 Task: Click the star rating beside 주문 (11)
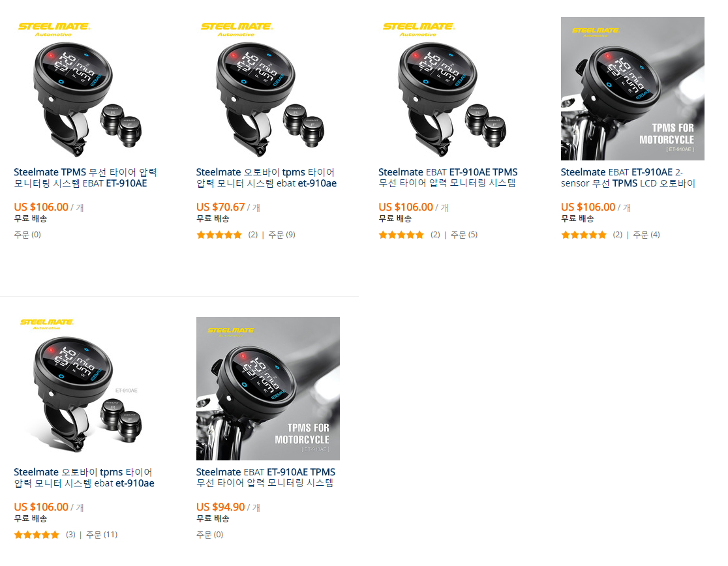pyautogui.click(x=37, y=535)
